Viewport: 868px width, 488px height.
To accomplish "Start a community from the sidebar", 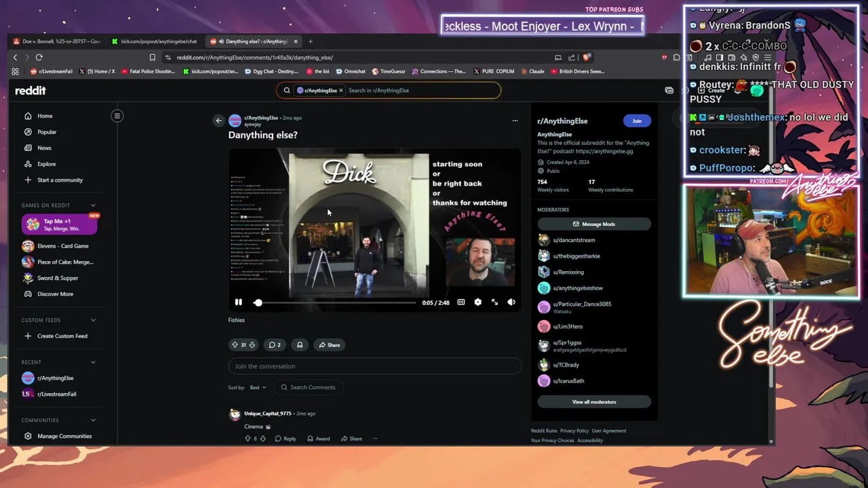I will [x=59, y=180].
